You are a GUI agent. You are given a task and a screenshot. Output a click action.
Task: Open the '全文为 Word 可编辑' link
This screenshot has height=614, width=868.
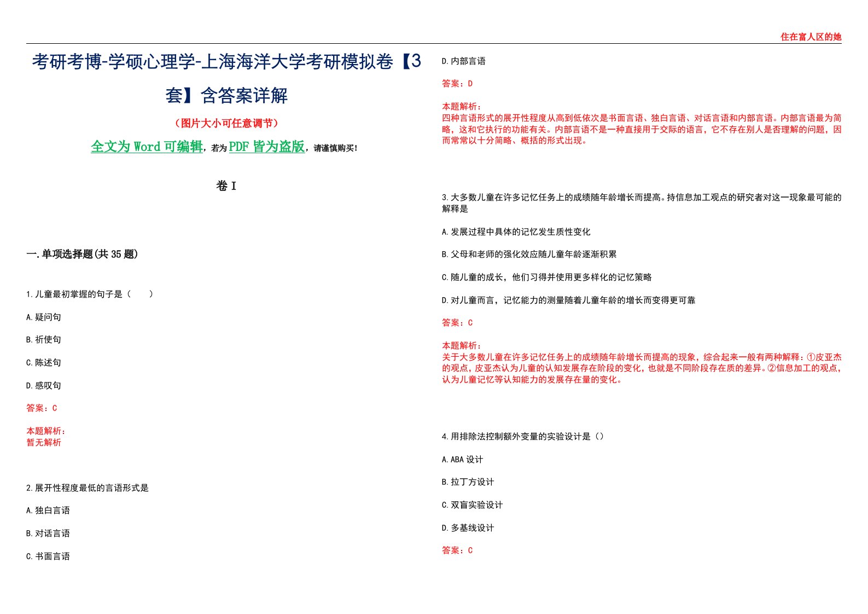click(147, 147)
